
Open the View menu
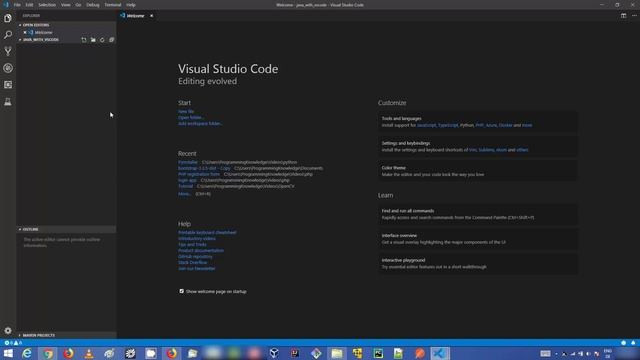point(66,5)
